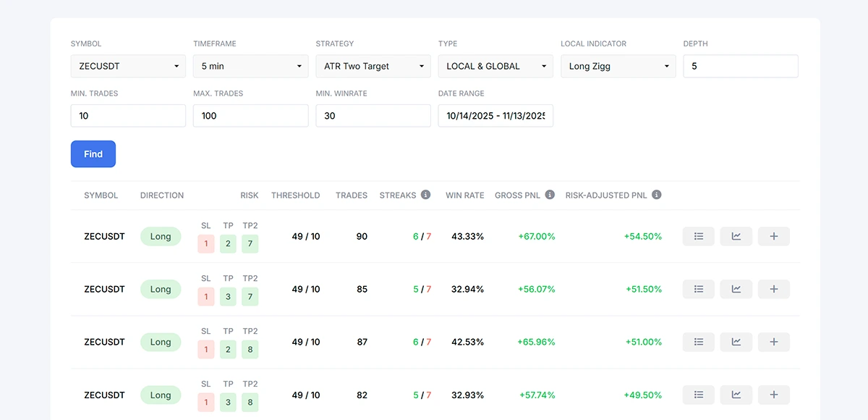Image resolution: width=868 pixels, height=420 pixels.
Task: Click gross PNL +57.74%
Action: pos(537,395)
